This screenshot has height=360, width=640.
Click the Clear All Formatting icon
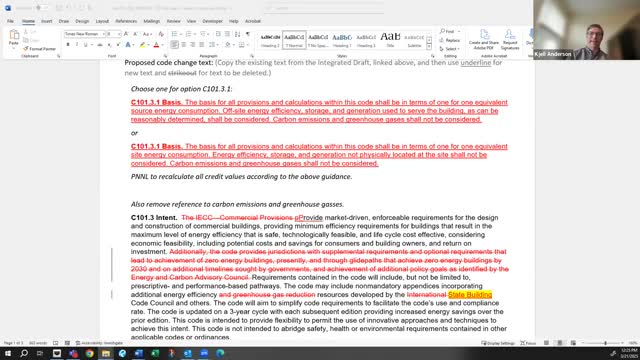click(x=161, y=34)
